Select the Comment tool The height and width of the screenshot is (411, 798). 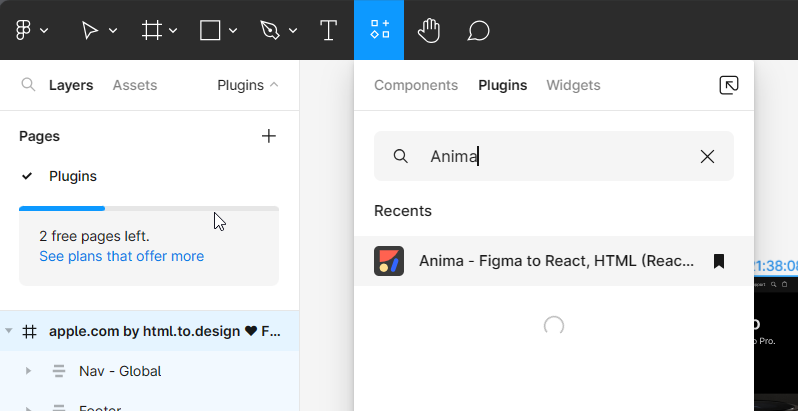478,30
